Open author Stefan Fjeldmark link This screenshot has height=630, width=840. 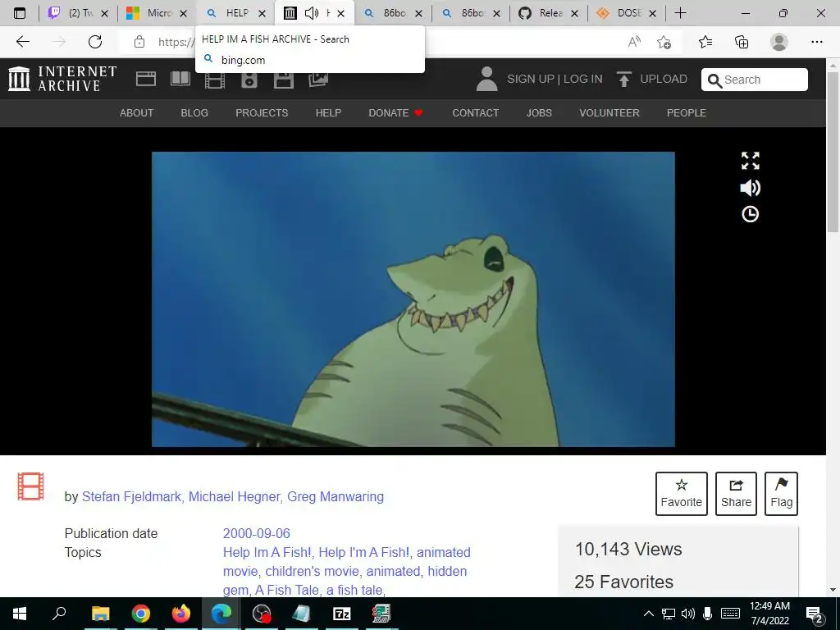(x=131, y=496)
